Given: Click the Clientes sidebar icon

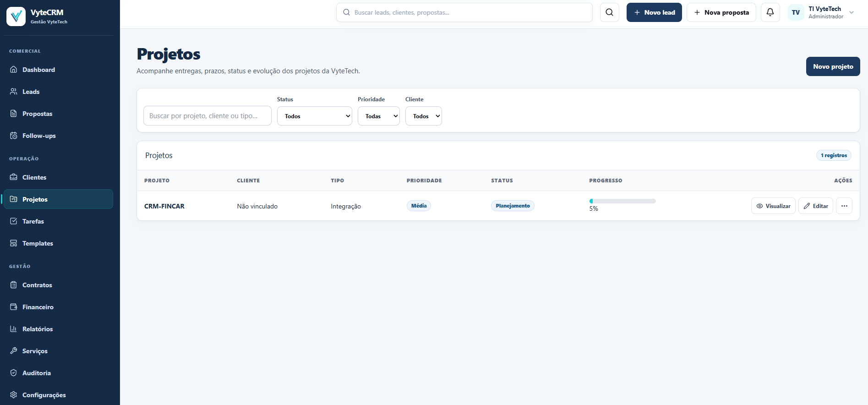Looking at the screenshot, I should pos(14,177).
